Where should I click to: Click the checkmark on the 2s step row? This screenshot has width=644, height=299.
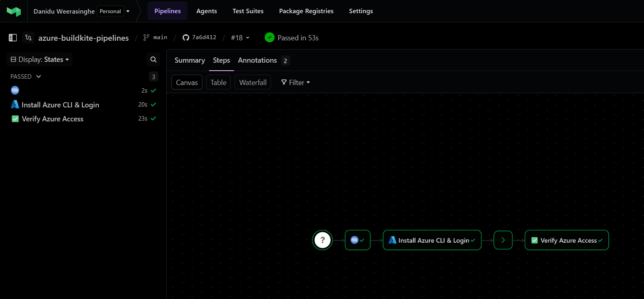pos(154,91)
